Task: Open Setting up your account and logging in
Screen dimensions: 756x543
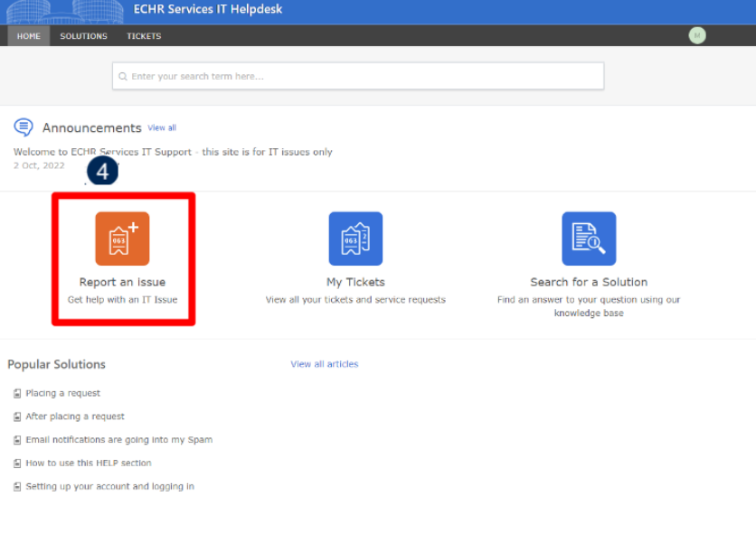Action: tap(110, 486)
